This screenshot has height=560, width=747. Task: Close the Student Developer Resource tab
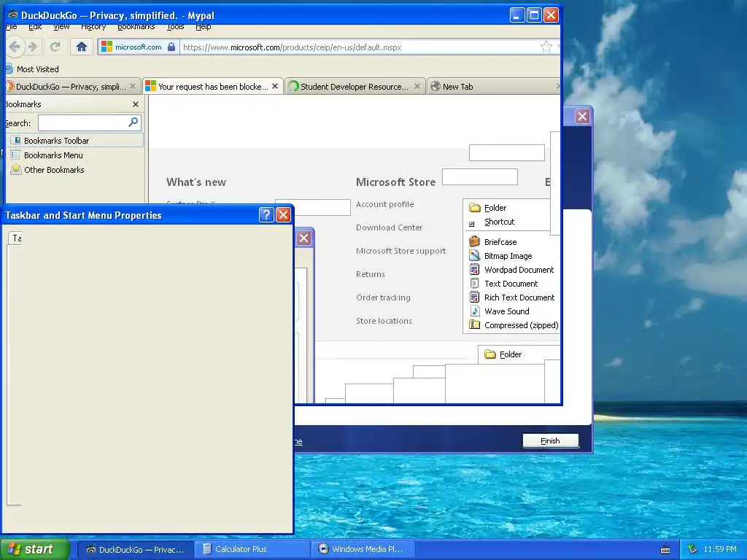417,86
